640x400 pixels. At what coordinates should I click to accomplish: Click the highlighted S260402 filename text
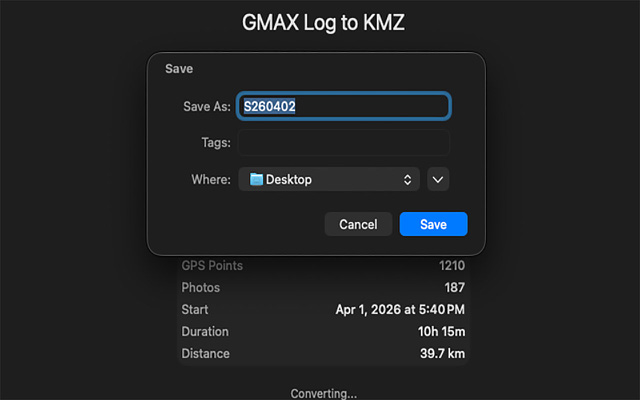(269, 107)
